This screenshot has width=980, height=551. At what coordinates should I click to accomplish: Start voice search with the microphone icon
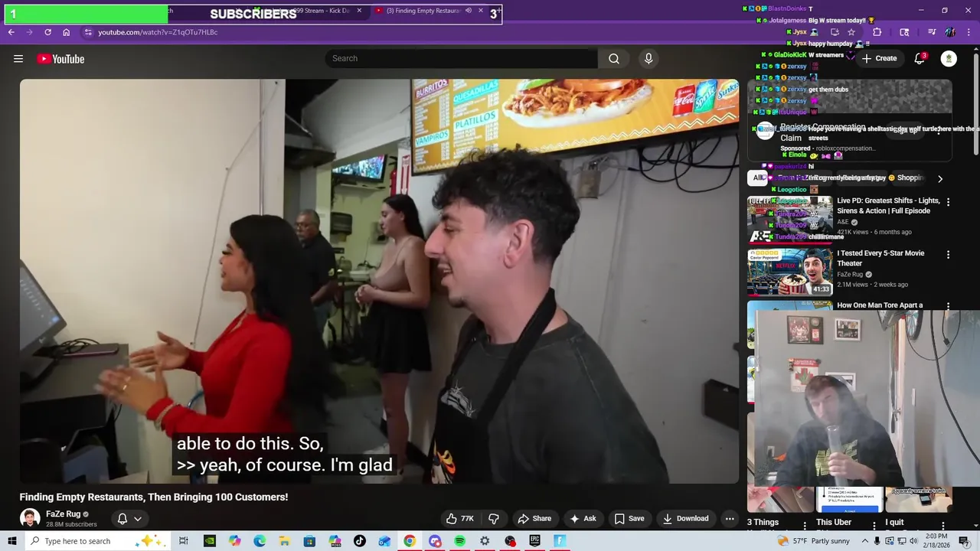click(x=648, y=59)
